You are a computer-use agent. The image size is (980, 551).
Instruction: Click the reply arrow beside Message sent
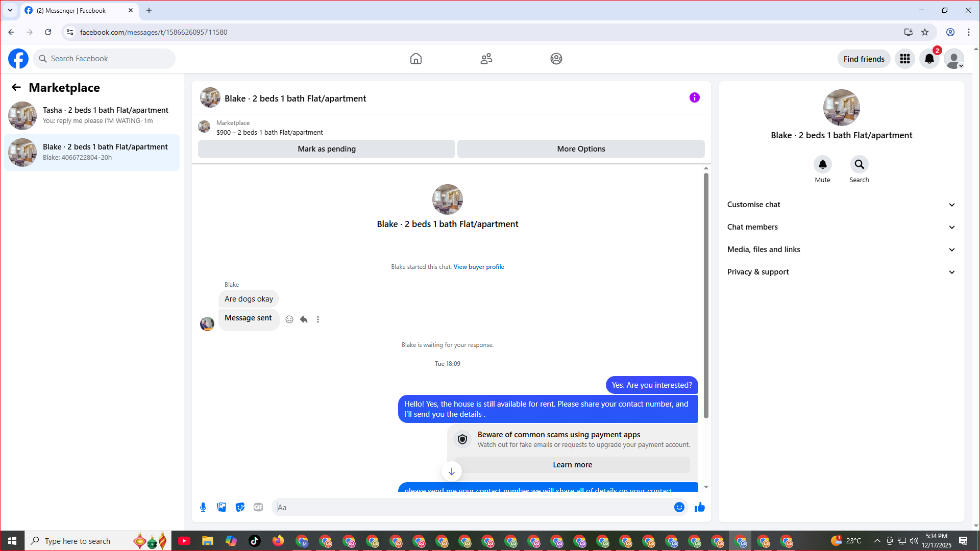(304, 319)
